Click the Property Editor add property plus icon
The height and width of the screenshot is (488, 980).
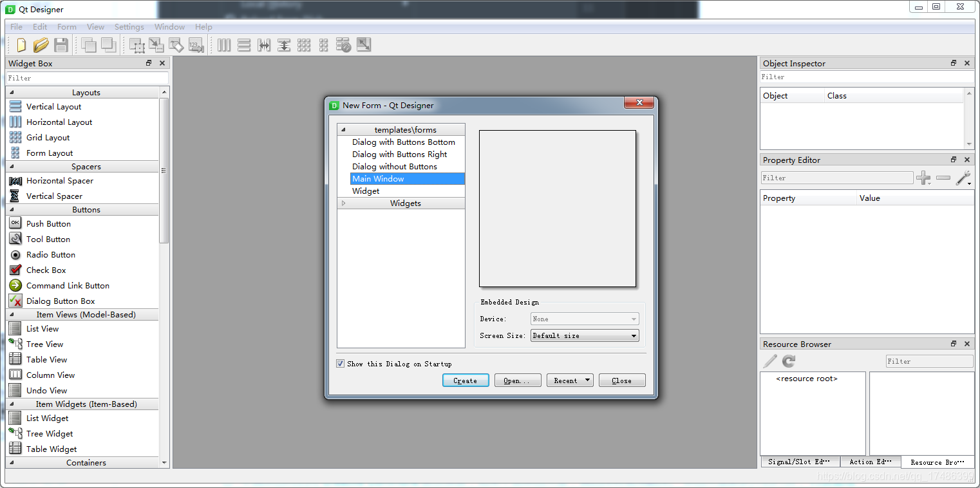(924, 178)
